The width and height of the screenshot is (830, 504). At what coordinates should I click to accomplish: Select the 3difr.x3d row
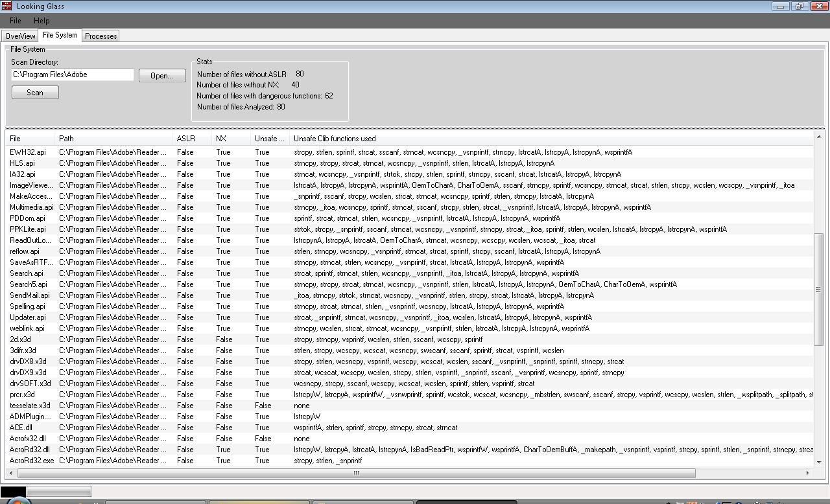pyautogui.click(x=410, y=350)
